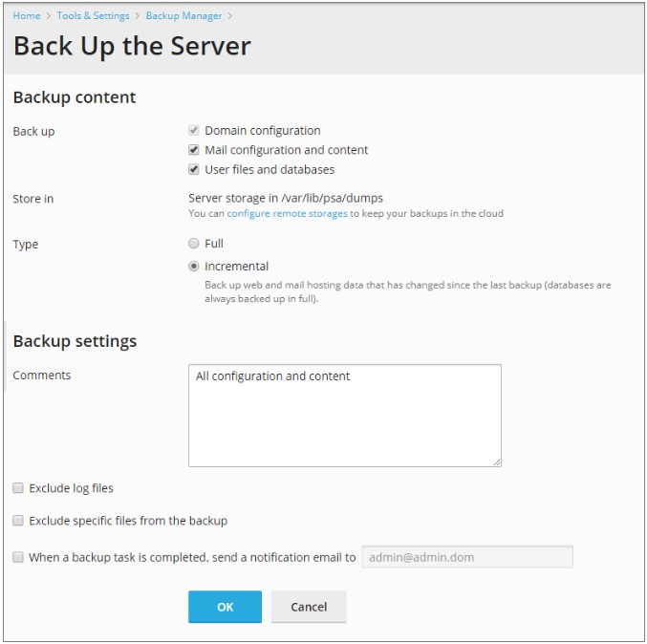Enable Exclude log files option
Viewport: 647px width, 644px height.
18,488
